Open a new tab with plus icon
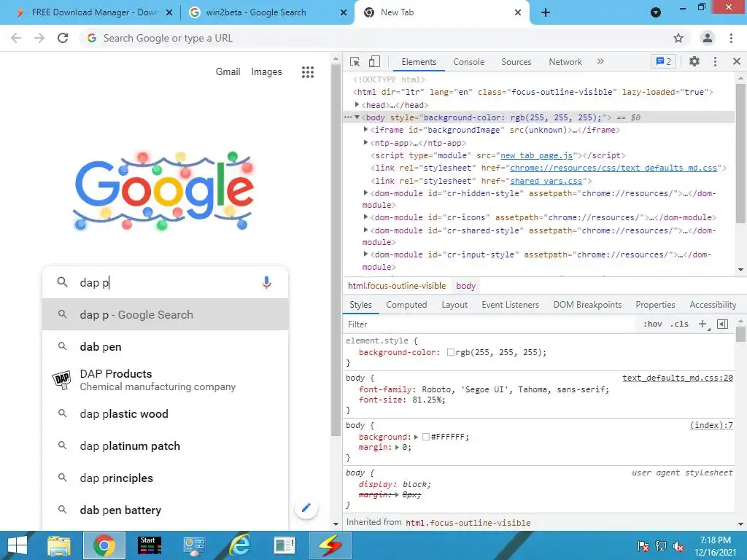 click(x=546, y=12)
